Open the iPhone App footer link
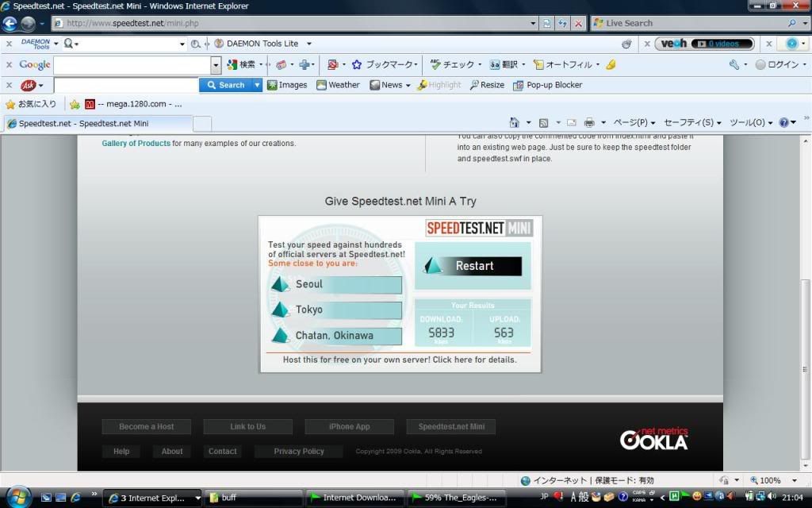 (x=350, y=426)
